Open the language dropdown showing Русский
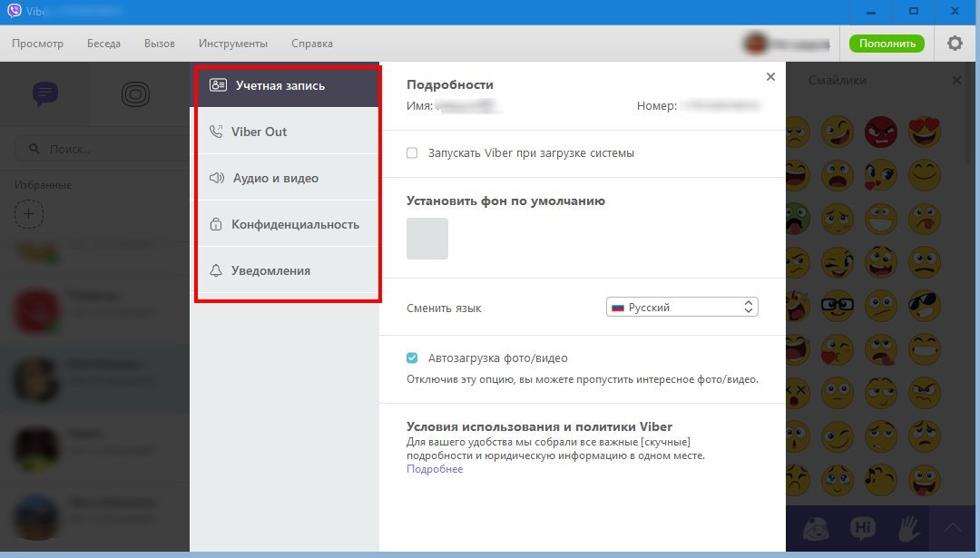Image resolution: width=980 pixels, height=558 pixels. [x=681, y=308]
